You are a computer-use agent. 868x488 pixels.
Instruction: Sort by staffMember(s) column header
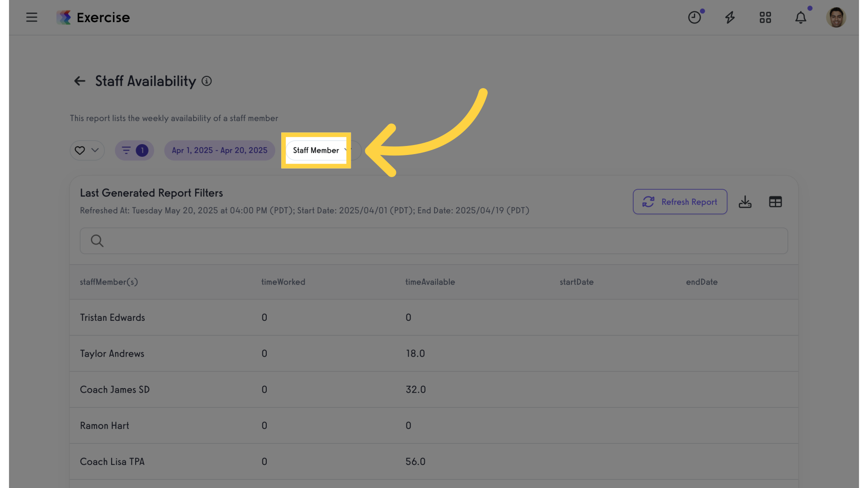pyautogui.click(x=109, y=282)
